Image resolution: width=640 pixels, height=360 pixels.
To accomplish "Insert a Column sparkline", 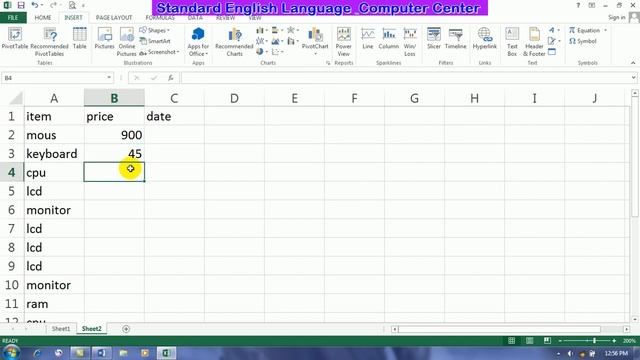I will (x=389, y=39).
